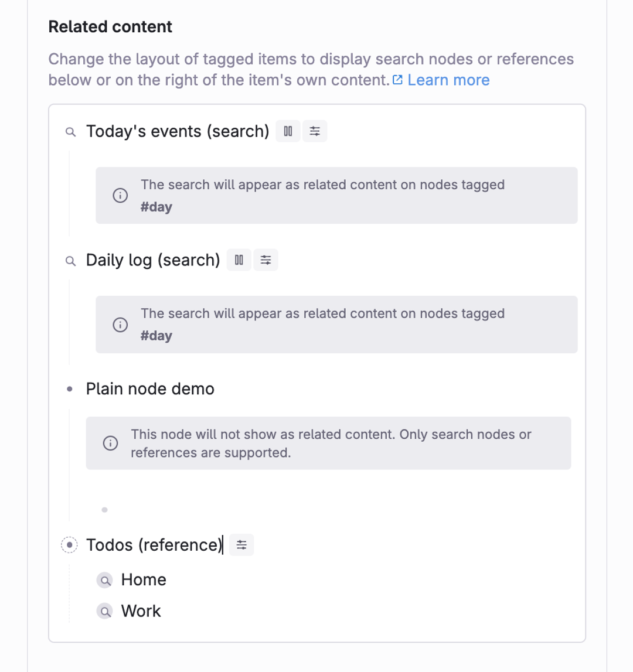
Task: Click the Daily log (search) title text
Action: tap(153, 260)
